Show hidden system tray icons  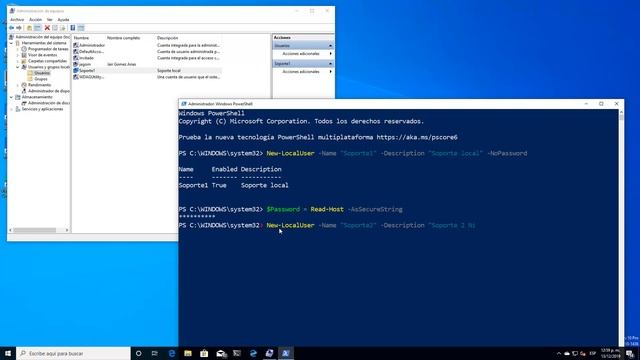[x=559, y=353]
